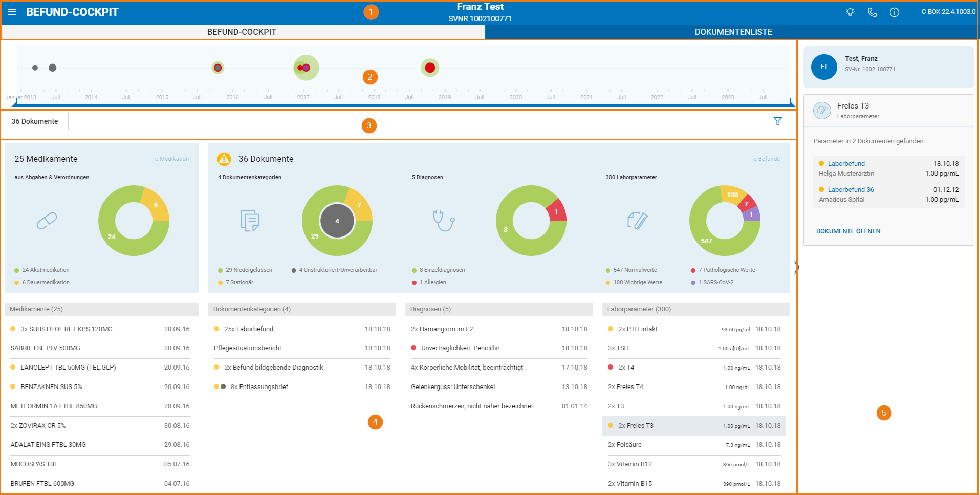Open the e-Medikation link
The height and width of the screenshot is (495, 980).
[172, 159]
